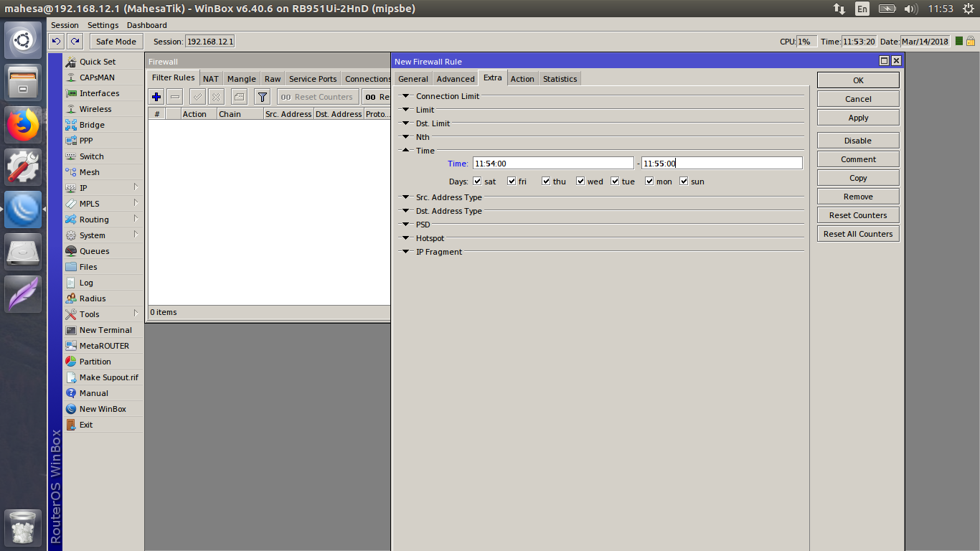Open the Session menu

(65, 25)
